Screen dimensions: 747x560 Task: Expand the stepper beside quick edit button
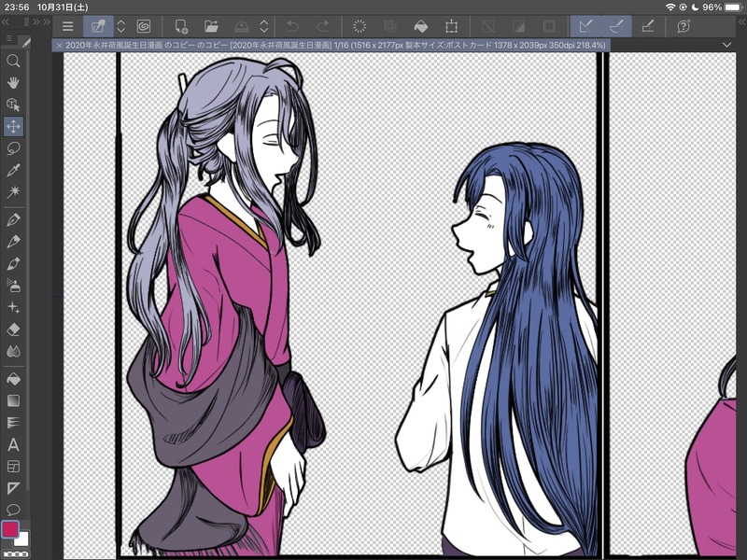click(121, 26)
